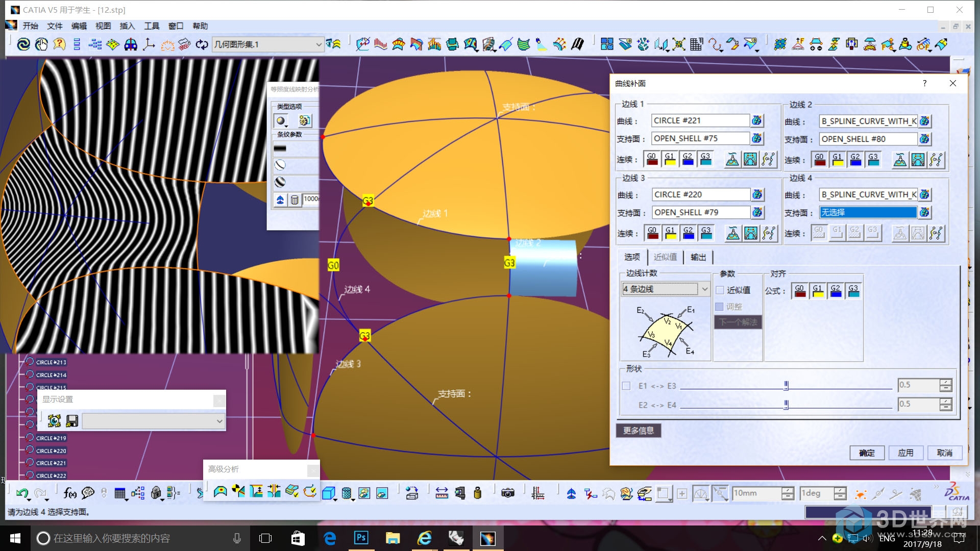
Task: Click 取消 button to cancel current operation
Action: point(944,452)
